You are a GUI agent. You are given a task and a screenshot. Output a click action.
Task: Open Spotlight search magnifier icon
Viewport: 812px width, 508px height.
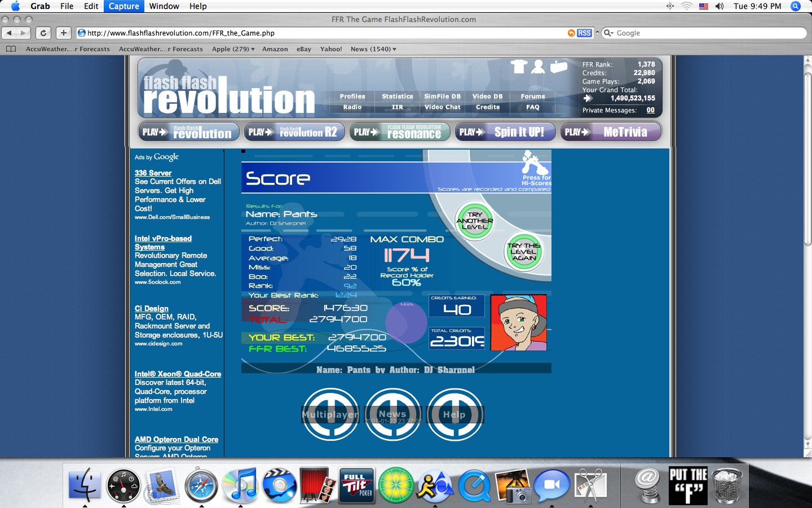pos(796,6)
